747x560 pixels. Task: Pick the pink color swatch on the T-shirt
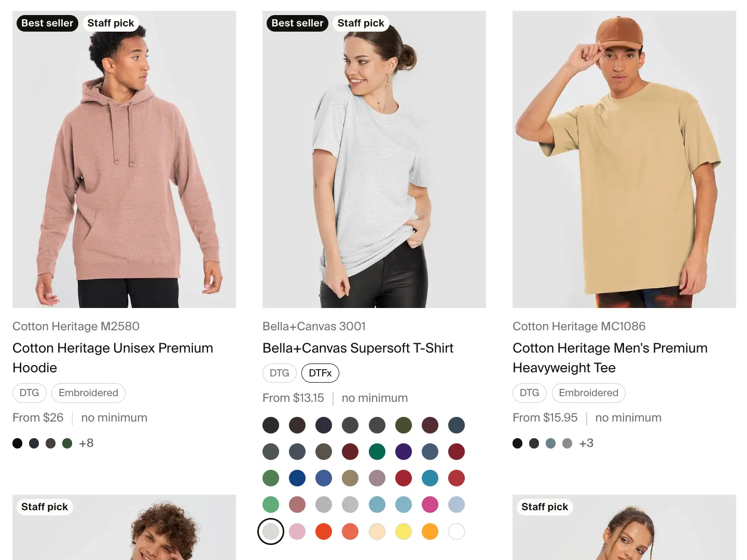[x=297, y=531]
